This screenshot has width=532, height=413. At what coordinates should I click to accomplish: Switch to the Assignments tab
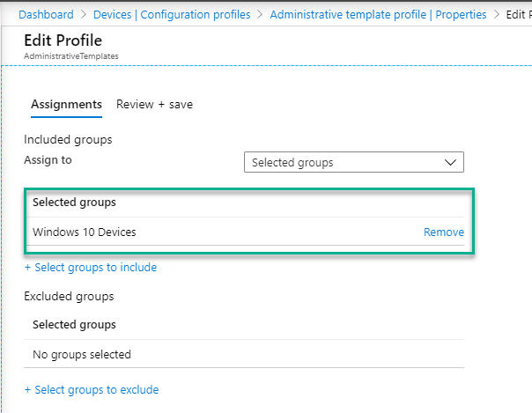click(66, 105)
